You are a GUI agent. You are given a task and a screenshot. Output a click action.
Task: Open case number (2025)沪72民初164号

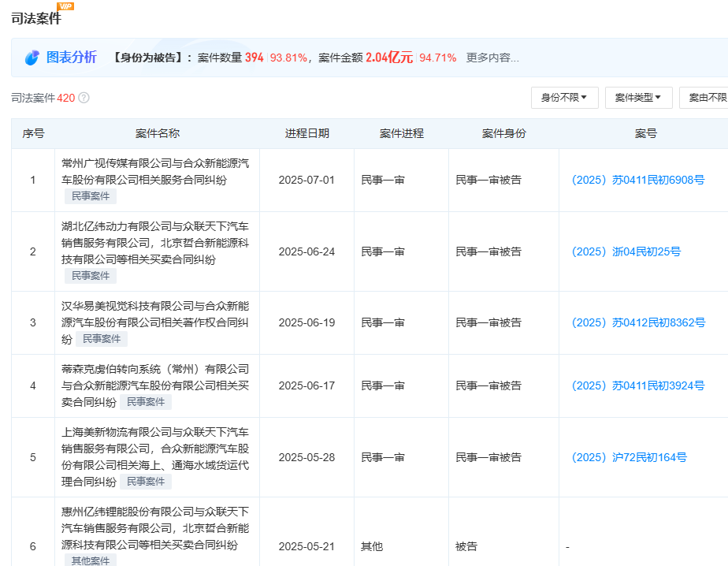(629, 457)
